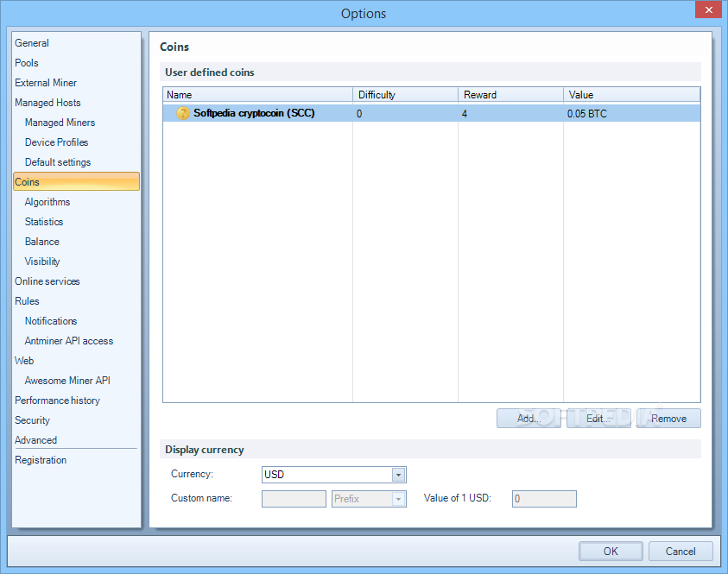Open the General options page
The width and height of the screenshot is (728, 574).
[32, 43]
